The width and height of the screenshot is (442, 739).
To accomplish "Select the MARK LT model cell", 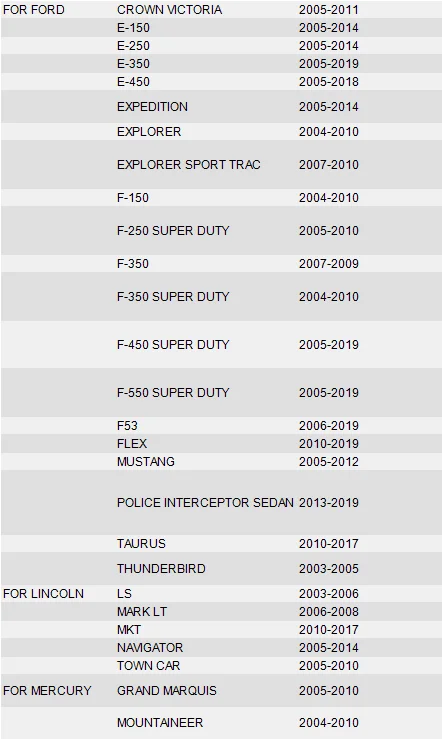I will coord(142,611).
